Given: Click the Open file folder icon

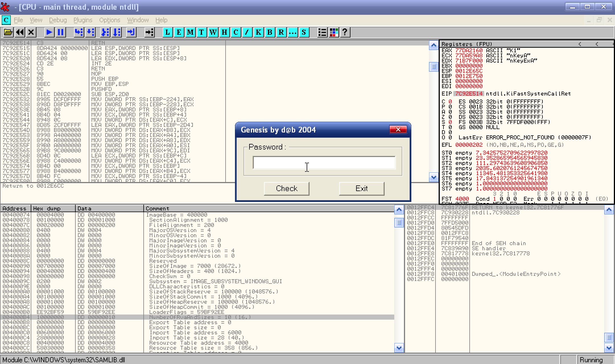Looking at the screenshot, I should [x=8, y=32].
